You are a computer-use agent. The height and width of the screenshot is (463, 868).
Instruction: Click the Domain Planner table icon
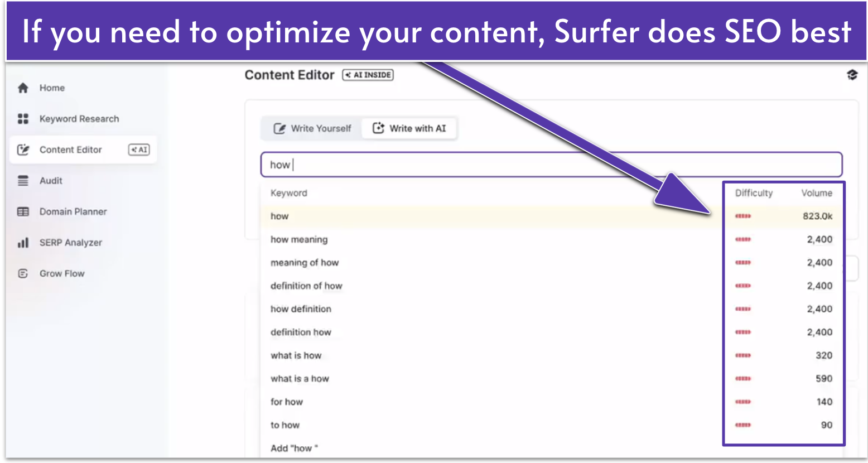pyautogui.click(x=23, y=211)
